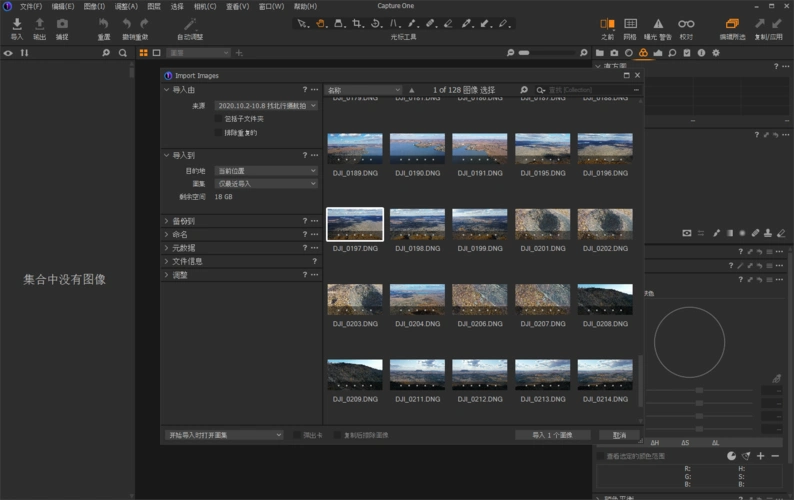This screenshot has height=500, width=794.
Task: Click the 之前 (Before) comparison icon
Action: click(x=607, y=24)
